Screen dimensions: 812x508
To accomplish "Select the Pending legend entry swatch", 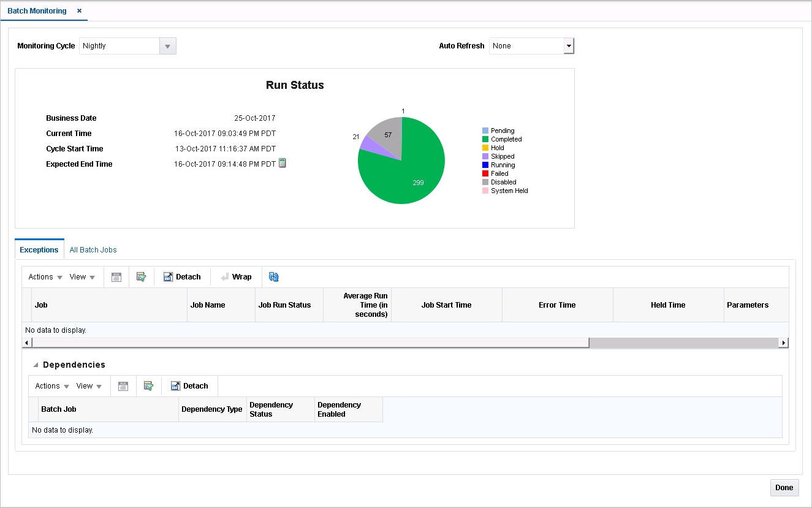I will (x=485, y=131).
